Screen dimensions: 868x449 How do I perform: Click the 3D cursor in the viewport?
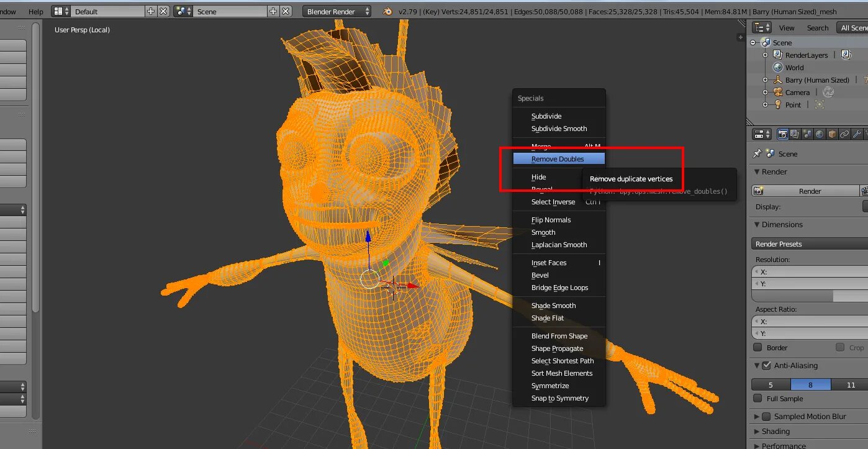coord(394,286)
